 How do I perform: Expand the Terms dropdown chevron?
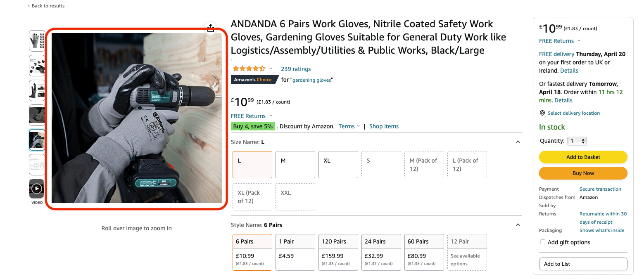pos(358,126)
